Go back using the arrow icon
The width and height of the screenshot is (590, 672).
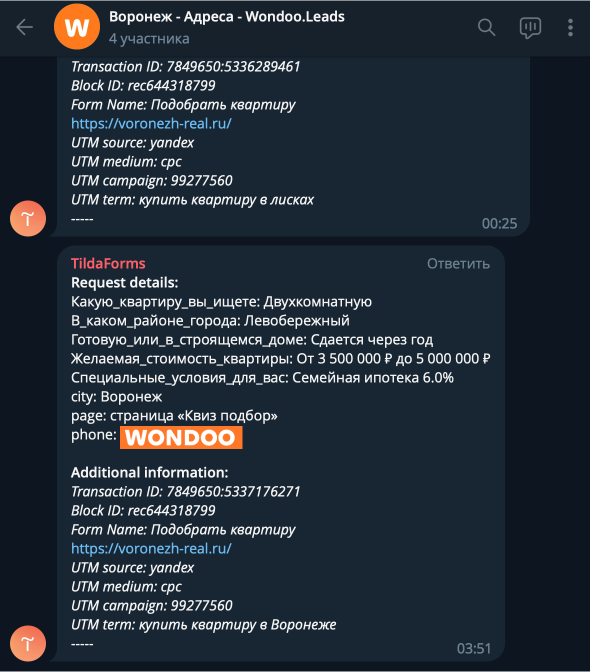pyautogui.click(x=24, y=27)
